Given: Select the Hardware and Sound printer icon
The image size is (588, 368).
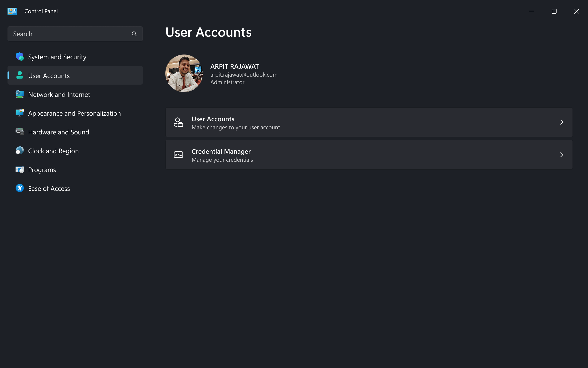Looking at the screenshot, I should pos(19,132).
